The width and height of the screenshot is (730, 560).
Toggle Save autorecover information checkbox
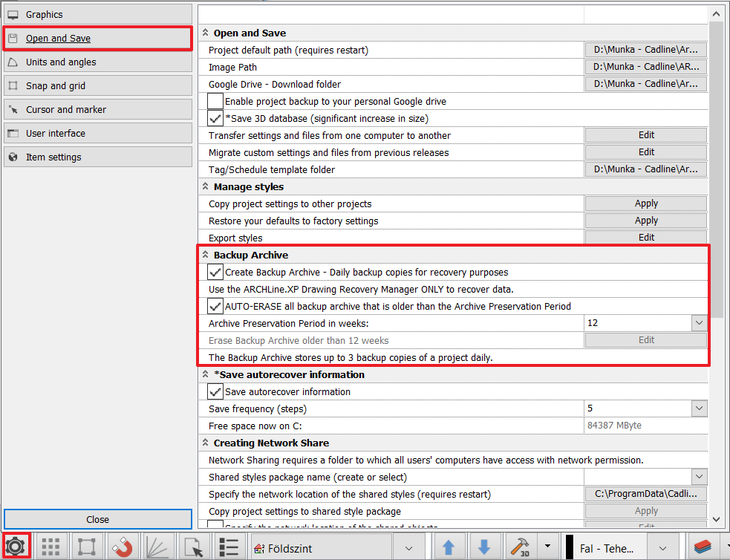215,391
